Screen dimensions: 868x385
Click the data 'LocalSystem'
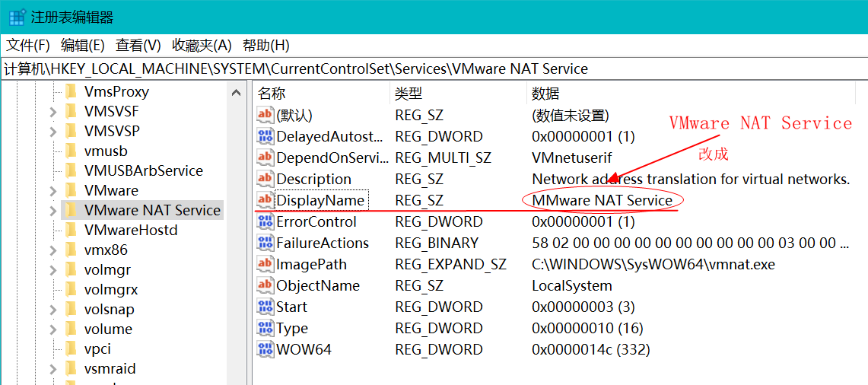tap(572, 285)
